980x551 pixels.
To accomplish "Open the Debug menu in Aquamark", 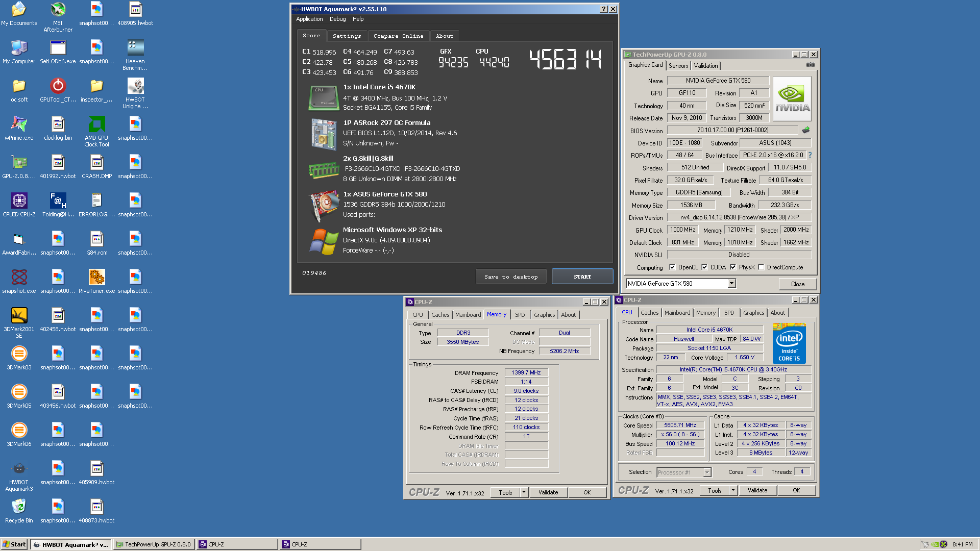I will coord(337,19).
